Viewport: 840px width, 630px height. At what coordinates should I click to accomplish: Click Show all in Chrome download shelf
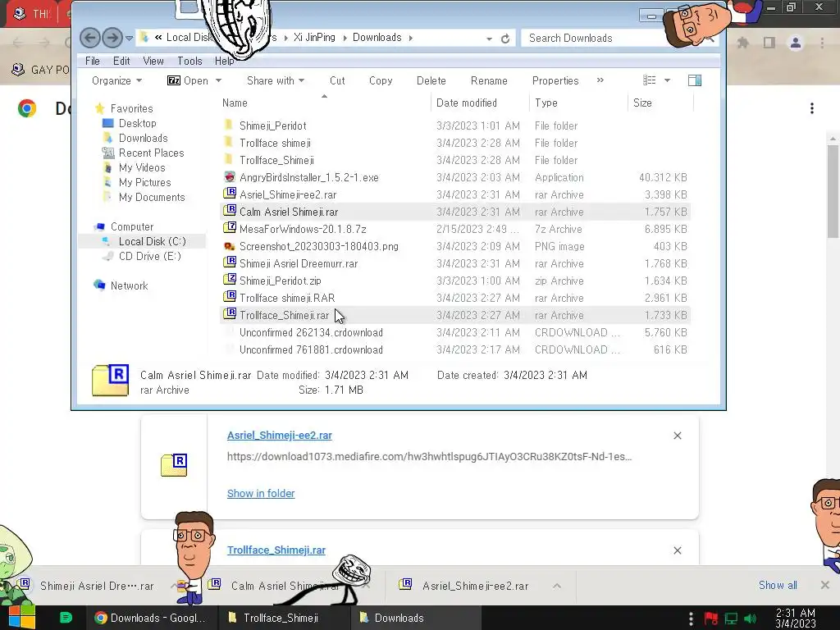point(778,586)
